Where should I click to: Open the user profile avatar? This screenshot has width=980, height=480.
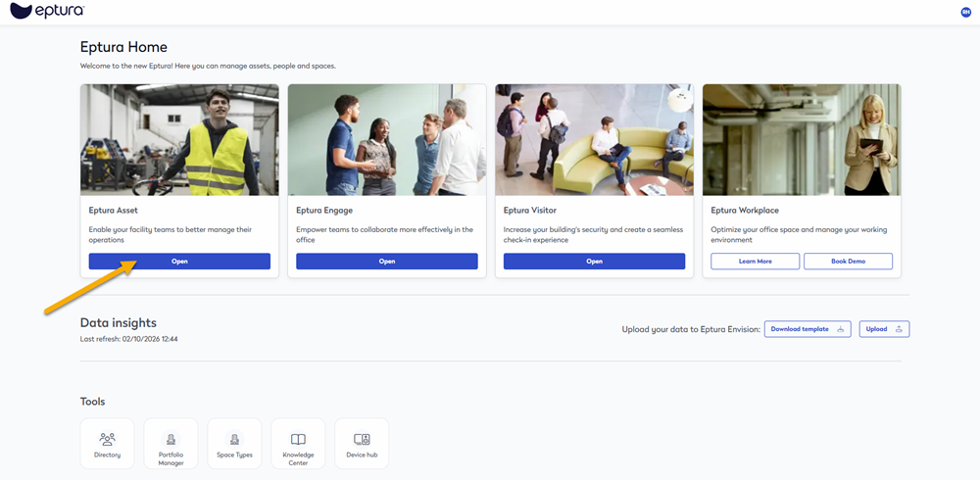tap(966, 12)
